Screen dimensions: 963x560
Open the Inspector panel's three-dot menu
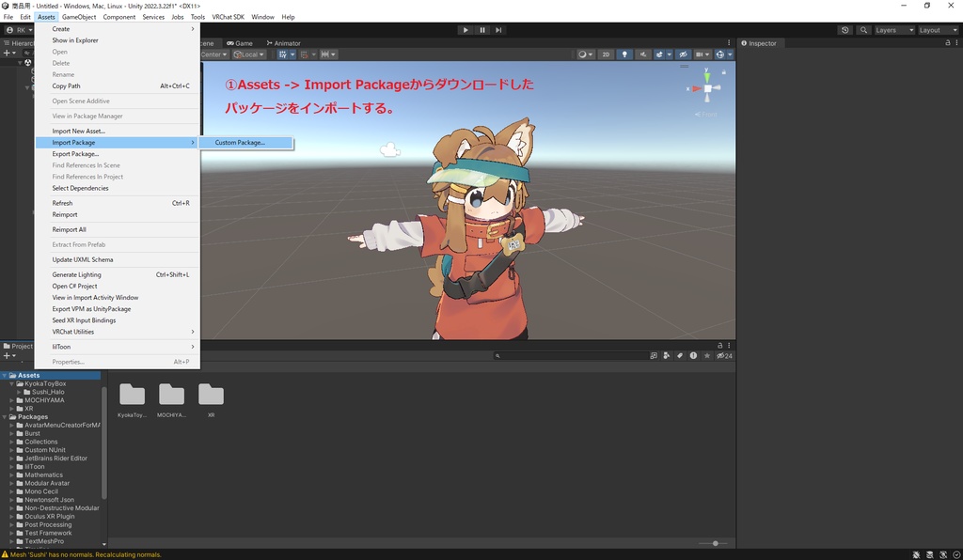click(x=956, y=43)
